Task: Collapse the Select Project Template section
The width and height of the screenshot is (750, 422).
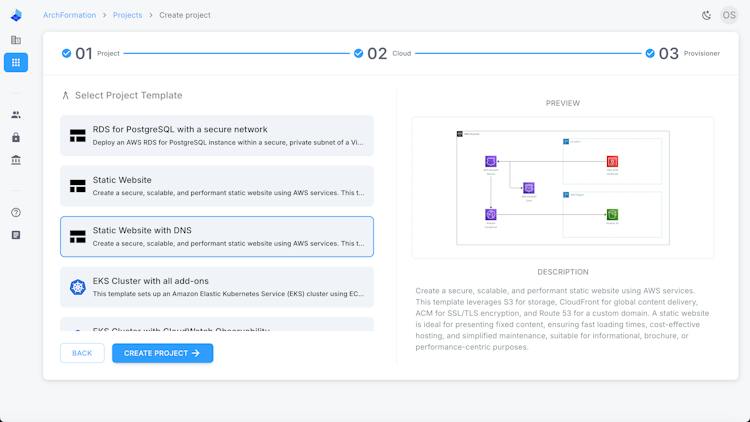Action: (66, 95)
